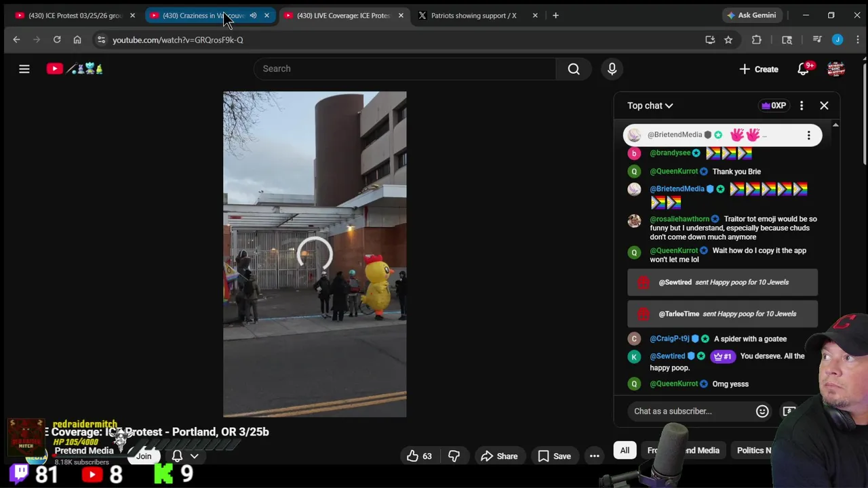Open the emoji picker in chat
The image size is (868, 488).
[x=762, y=411]
